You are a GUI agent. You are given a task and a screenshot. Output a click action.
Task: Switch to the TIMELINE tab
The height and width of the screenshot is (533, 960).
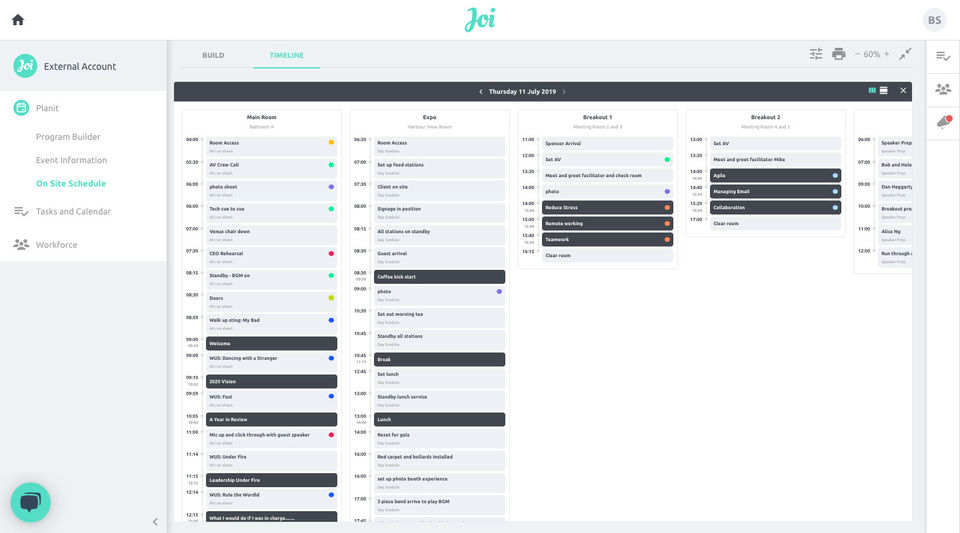coord(287,55)
